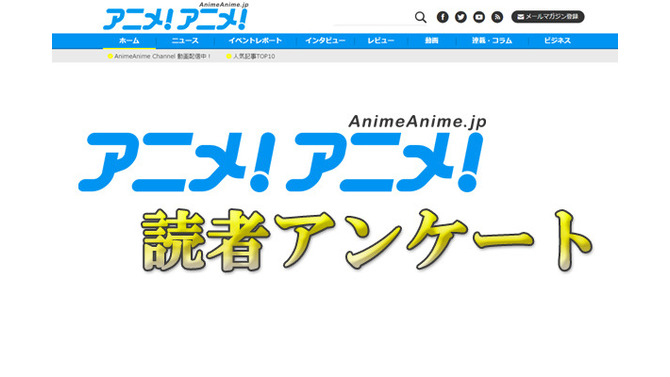
Task: Open the RSS feed icon
Action: pos(497,17)
